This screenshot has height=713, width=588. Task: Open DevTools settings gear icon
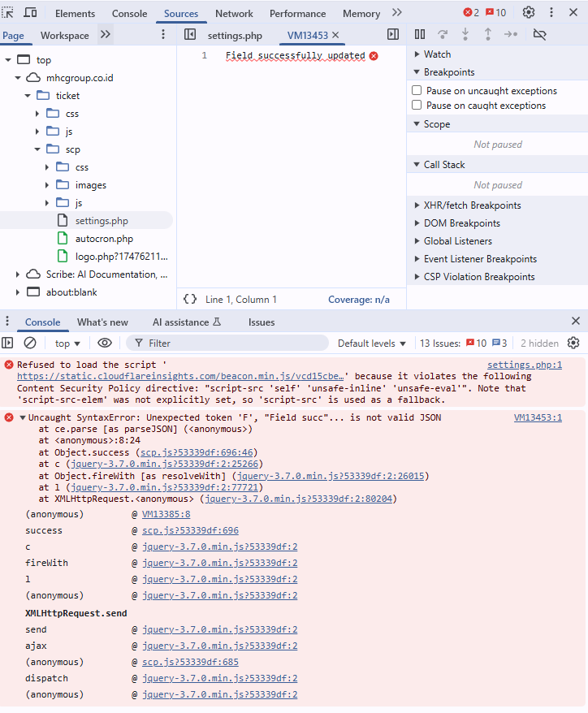529,13
